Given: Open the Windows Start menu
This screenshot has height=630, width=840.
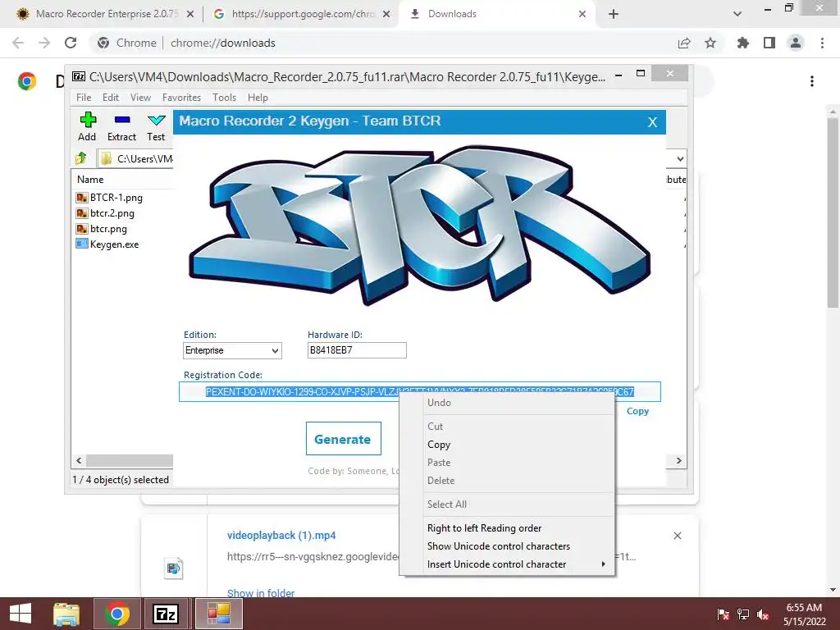Looking at the screenshot, I should 21,614.
